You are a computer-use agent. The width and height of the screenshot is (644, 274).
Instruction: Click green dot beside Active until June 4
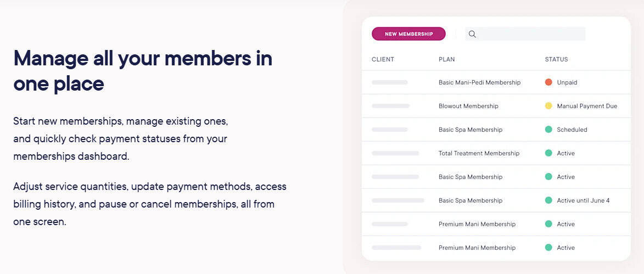548,200
